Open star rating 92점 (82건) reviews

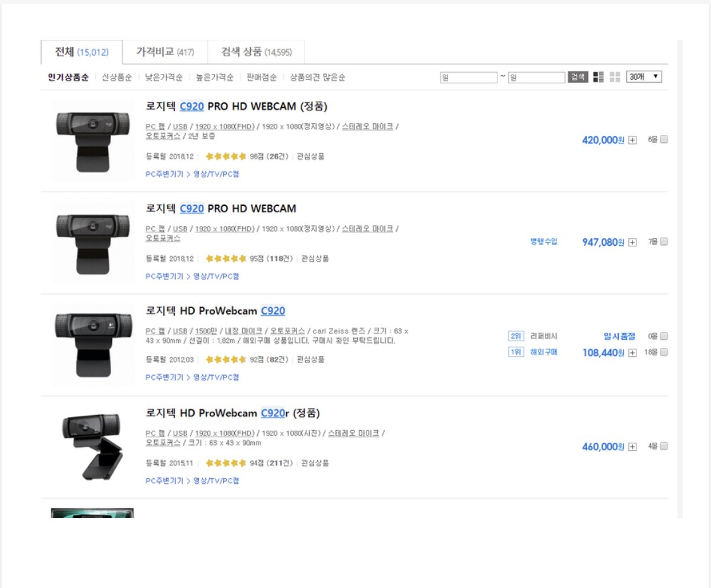click(246, 360)
